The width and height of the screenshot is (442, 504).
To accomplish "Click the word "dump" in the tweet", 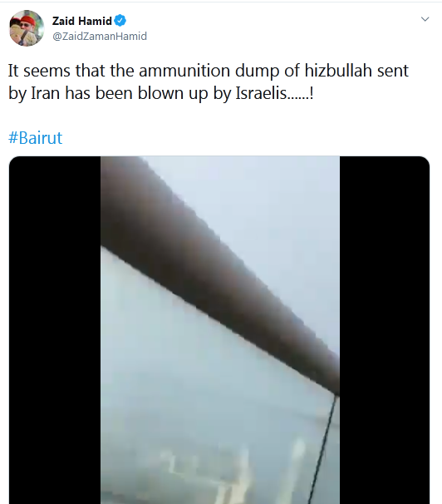I will pos(257,71).
